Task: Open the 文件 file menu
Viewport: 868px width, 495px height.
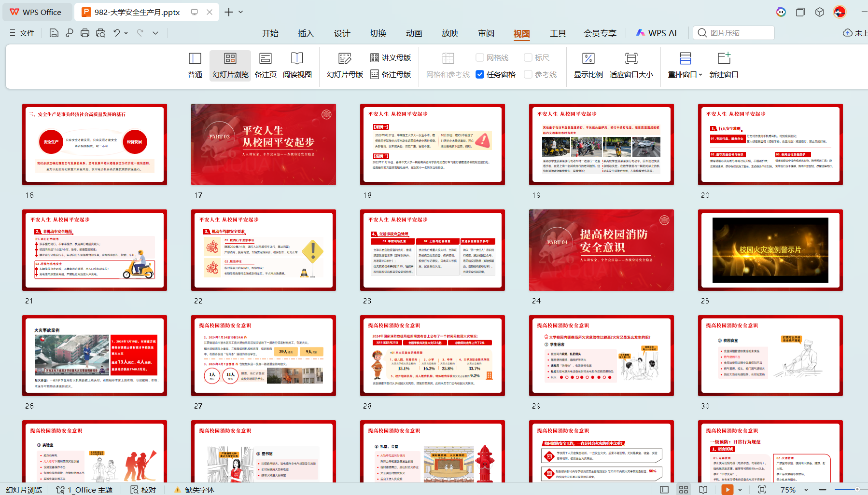Action: pyautogui.click(x=22, y=33)
